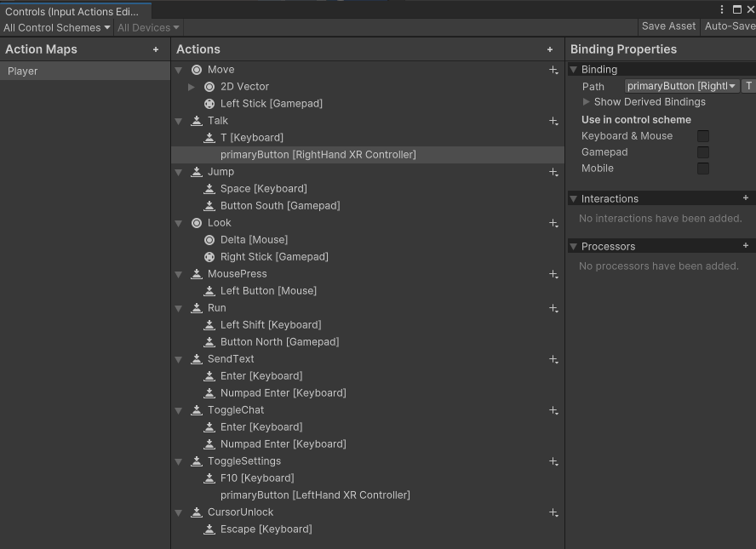
Task: Collapse the Jump action
Action: 179,173
